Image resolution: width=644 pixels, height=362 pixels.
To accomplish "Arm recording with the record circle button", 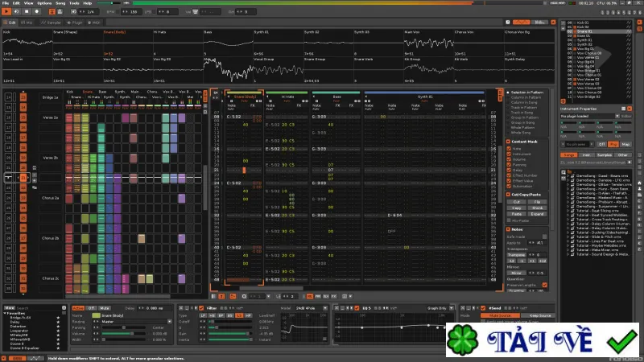I will [x=36, y=11].
